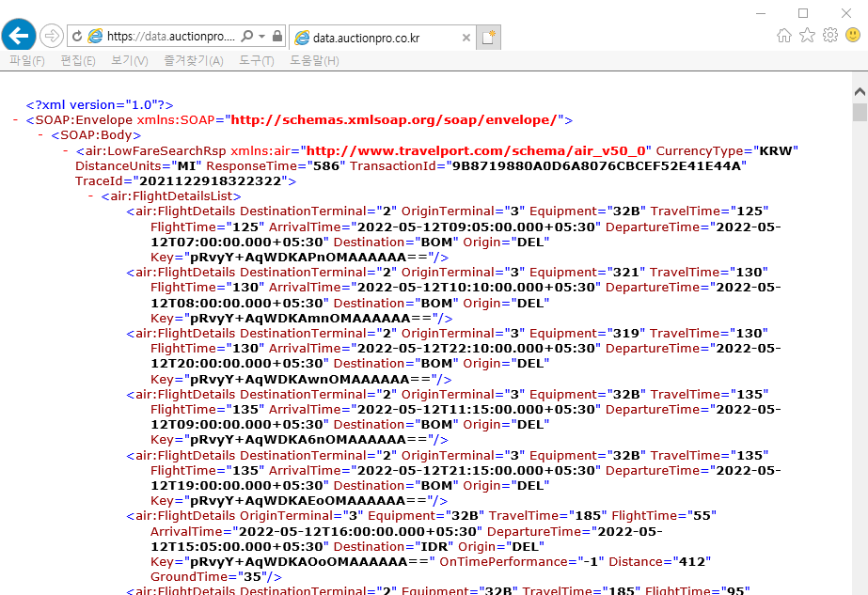Click the browser Back arrow button

pyautogui.click(x=19, y=36)
